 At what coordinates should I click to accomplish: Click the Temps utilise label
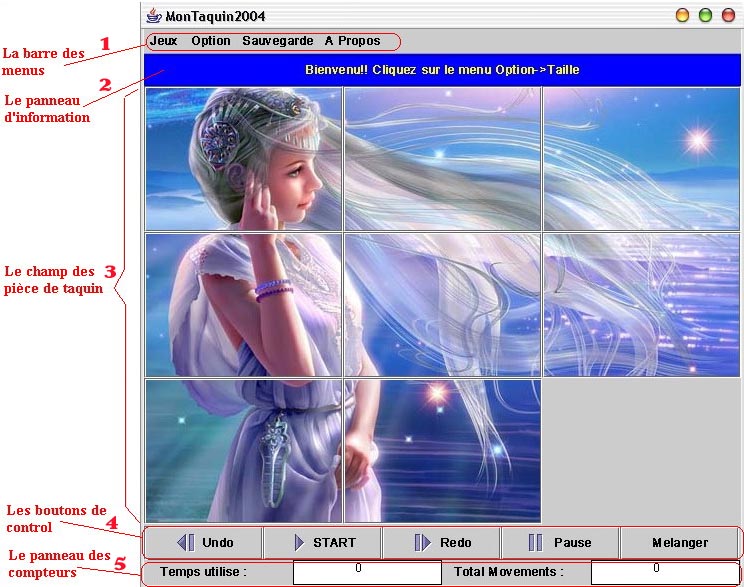(x=203, y=571)
